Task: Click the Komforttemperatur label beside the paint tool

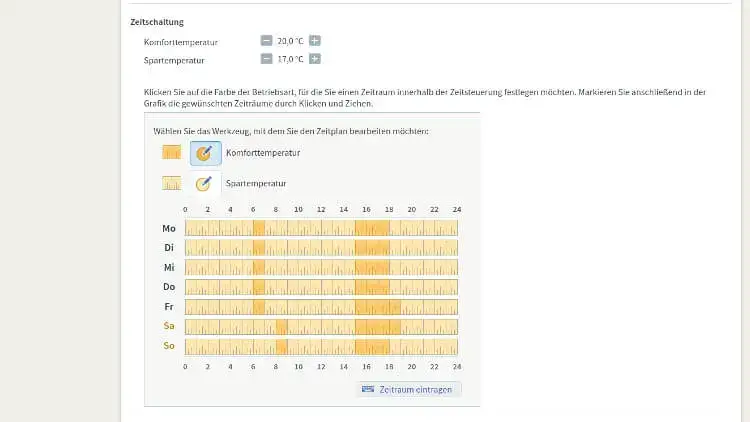Action: click(x=263, y=153)
